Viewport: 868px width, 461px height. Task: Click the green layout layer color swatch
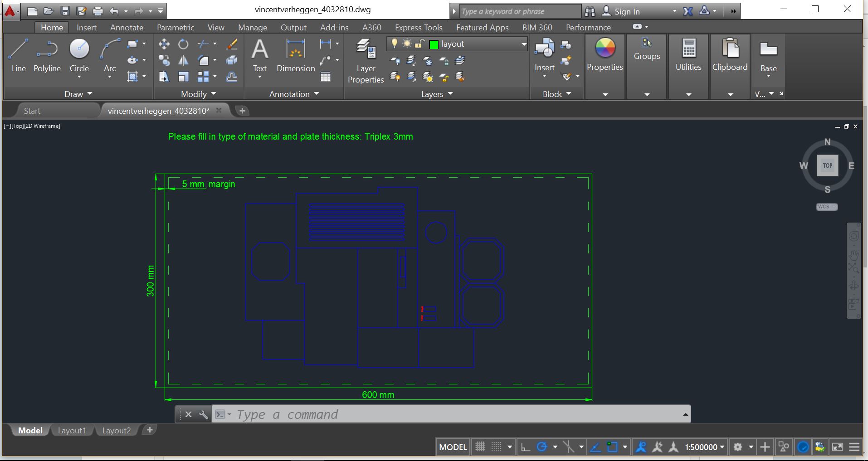(x=434, y=44)
